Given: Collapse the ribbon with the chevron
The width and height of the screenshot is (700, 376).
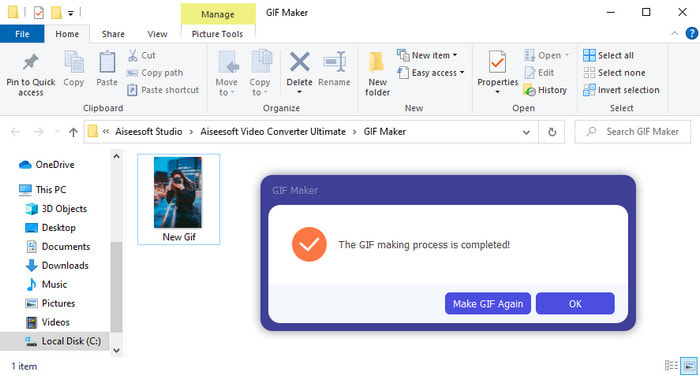Looking at the screenshot, I should [675, 33].
